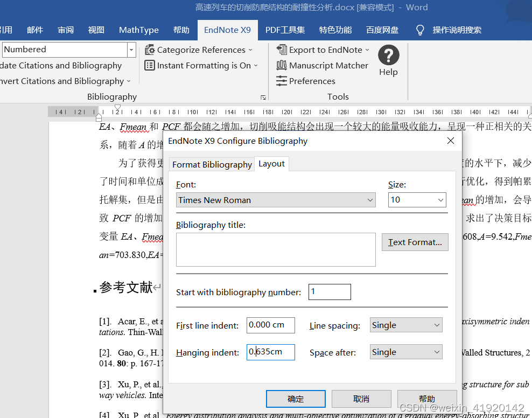Click reference [3] Xu, P. entry

[x=131, y=389]
